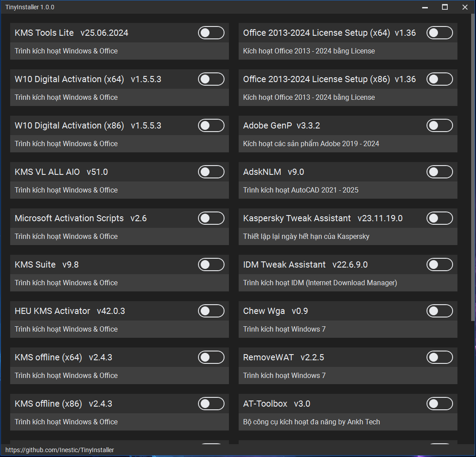Select the Microsoft Activation Scripts title
The width and height of the screenshot is (476, 457).
69,218
